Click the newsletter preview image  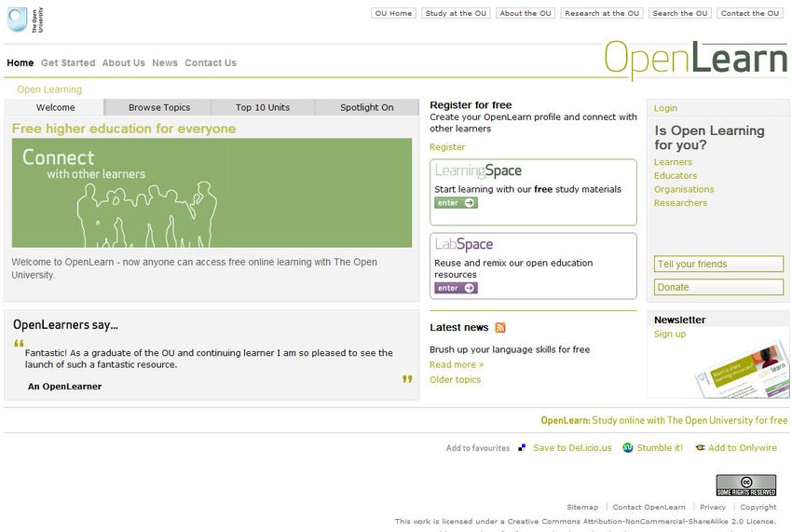[x=742, y=371]
